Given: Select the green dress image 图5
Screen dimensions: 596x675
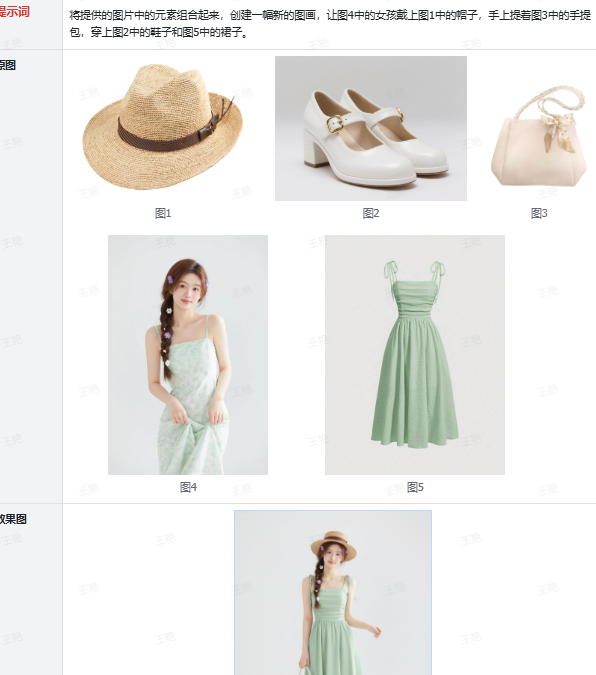Looking at the screenshot, I should pos(415,355).
